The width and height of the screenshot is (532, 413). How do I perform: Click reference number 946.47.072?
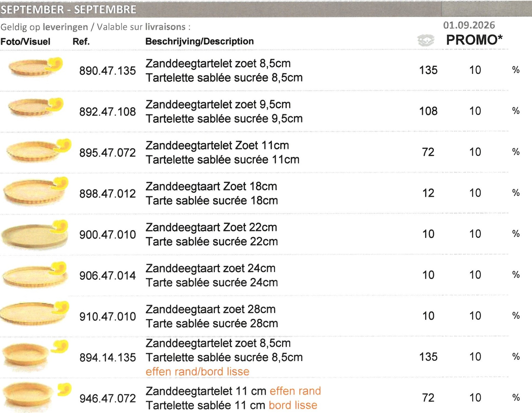click(108, 398)
